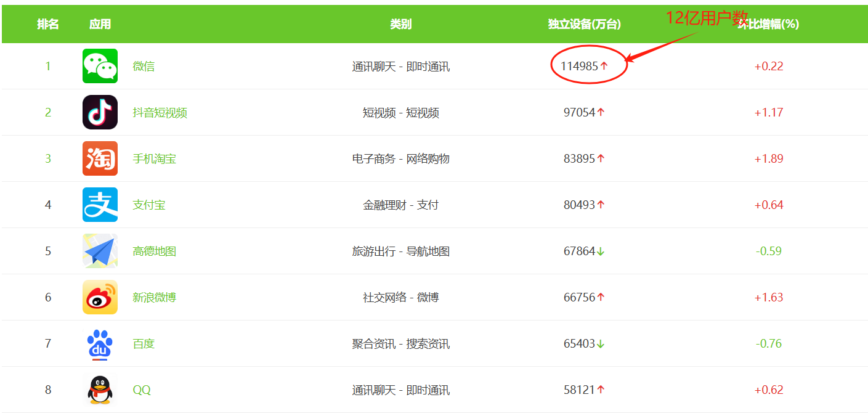
Task: Click rank number 6 for 新浪微博
Action: [48, 297]
